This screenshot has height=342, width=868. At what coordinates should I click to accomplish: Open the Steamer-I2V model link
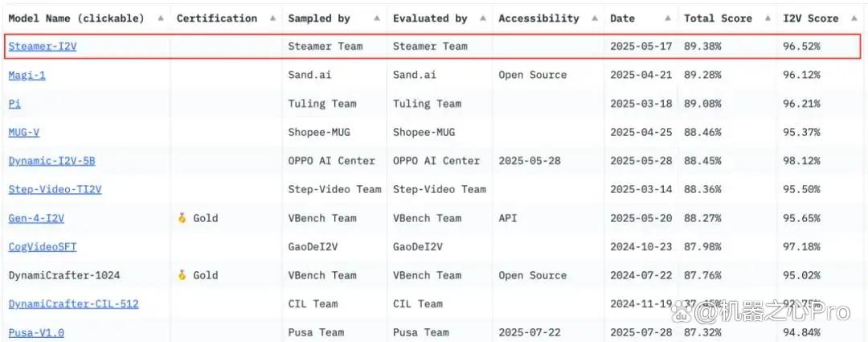point(43,47)
